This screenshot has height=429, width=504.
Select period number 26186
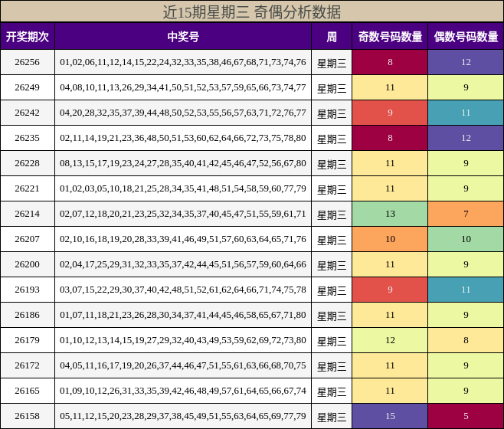[28, 315]
